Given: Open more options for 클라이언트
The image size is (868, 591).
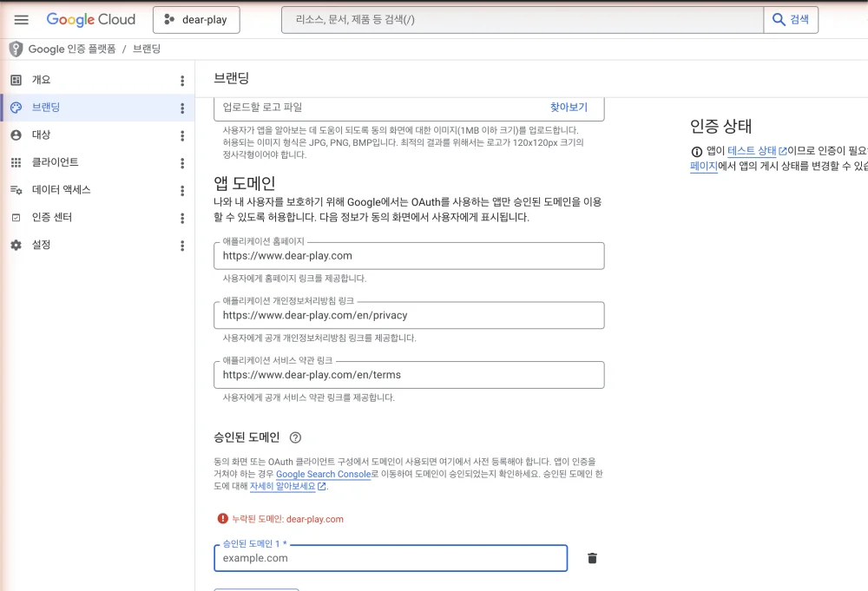Looking at the screenshot, I should tap(182, 163).
